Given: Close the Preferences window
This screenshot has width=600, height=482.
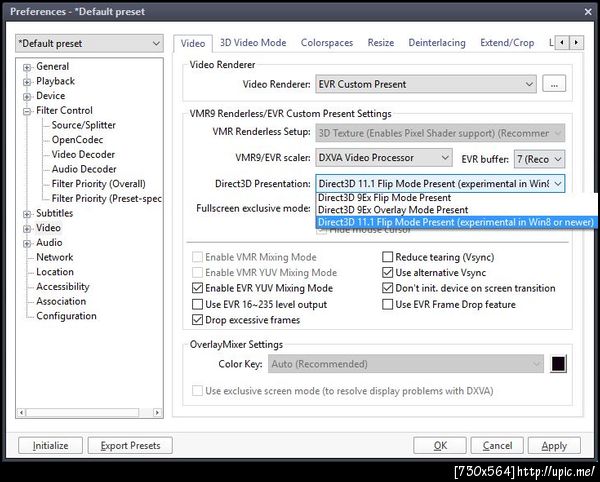Looking at the screenshot, I should [588, 12].
